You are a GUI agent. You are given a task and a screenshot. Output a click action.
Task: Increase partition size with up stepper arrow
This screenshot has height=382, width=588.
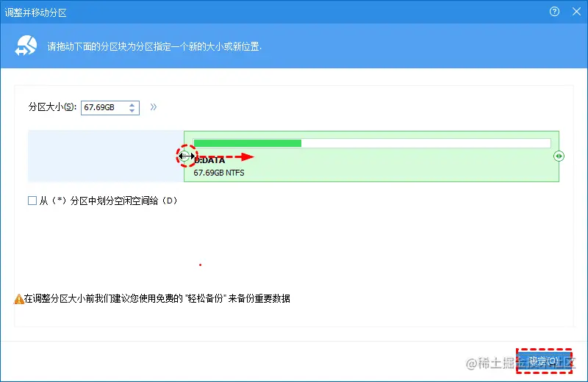tap(132, 105)
